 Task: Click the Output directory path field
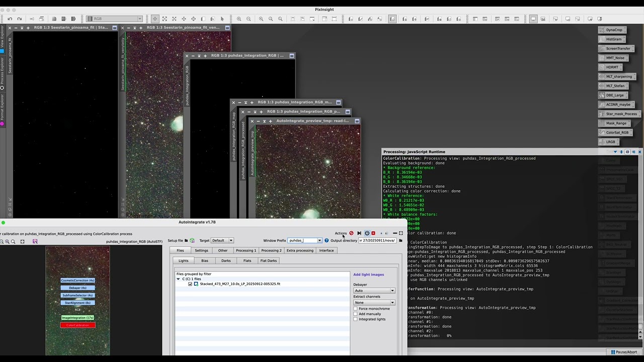coord(377,240)
